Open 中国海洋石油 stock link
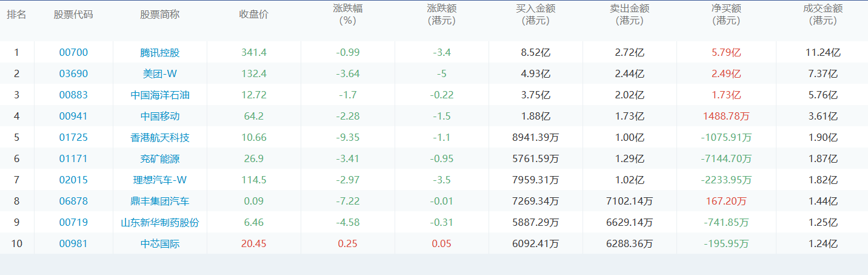Screen dimensions: 868x275 tap(160, 95)
